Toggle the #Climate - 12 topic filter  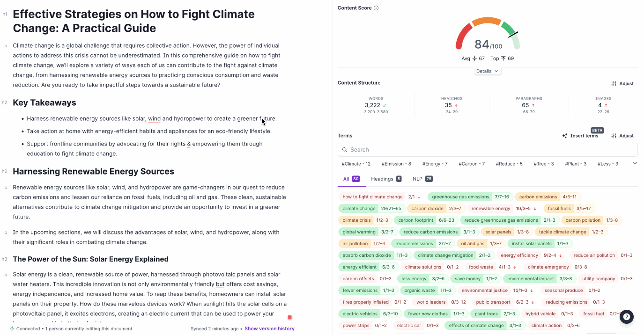tap(356, 164)
